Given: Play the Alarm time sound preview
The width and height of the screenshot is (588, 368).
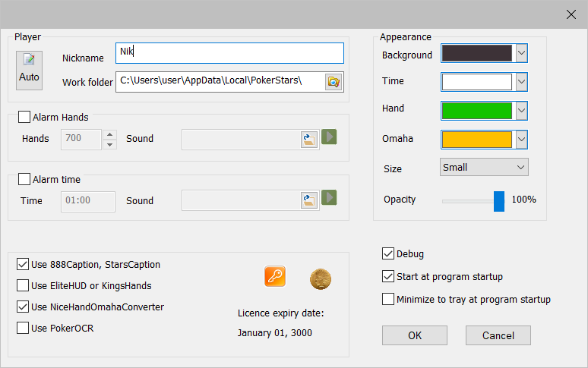Looking at the screenshot, I should point(329,198).
